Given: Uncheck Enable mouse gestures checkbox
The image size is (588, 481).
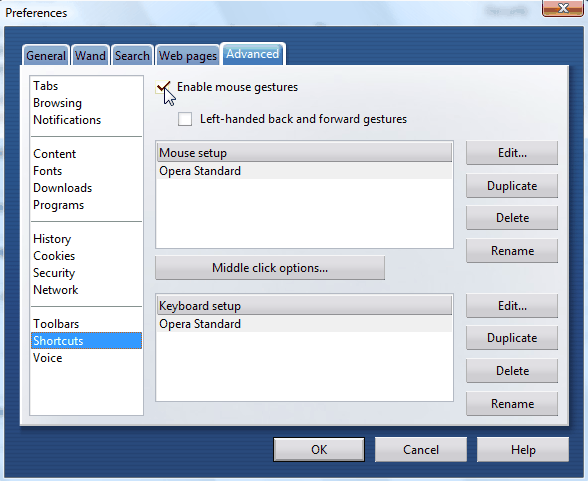Looking at the screenshot, I should pos(163,87).
